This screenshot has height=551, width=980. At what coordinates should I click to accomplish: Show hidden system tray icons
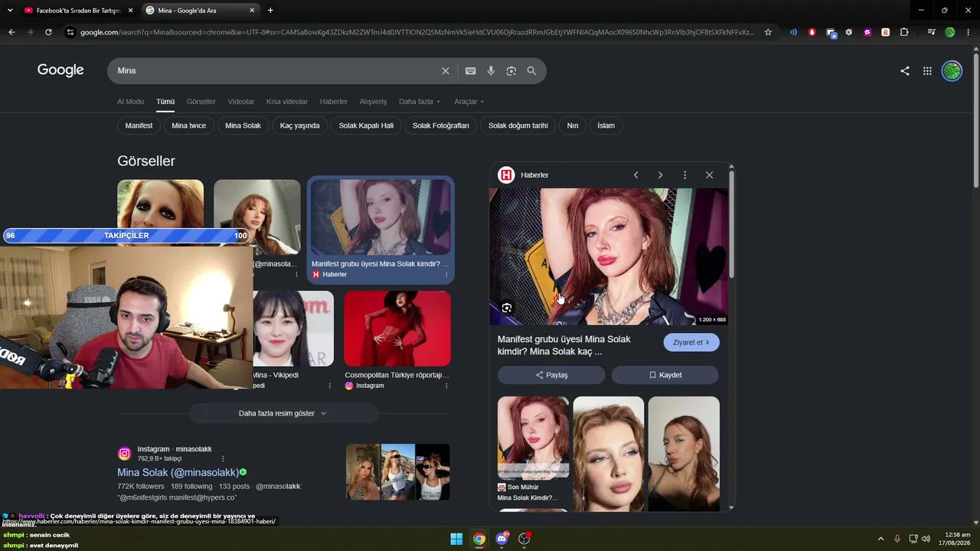click(x=880, y=539)
